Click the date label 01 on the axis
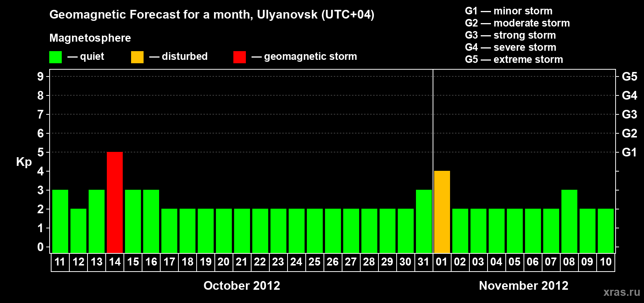Viewport: 644px width, 303px height. pyautogui.click(x=442, y=262)
